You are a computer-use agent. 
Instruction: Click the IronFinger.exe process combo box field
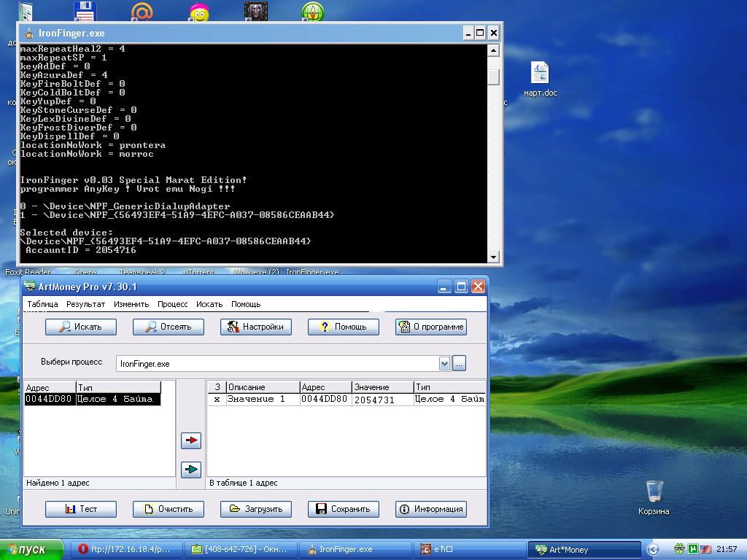click(278, 364)
